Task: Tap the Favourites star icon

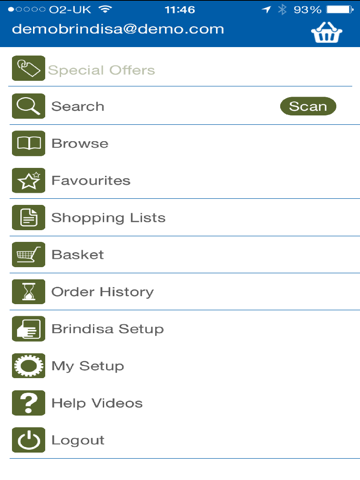Action: coord(28,180)
